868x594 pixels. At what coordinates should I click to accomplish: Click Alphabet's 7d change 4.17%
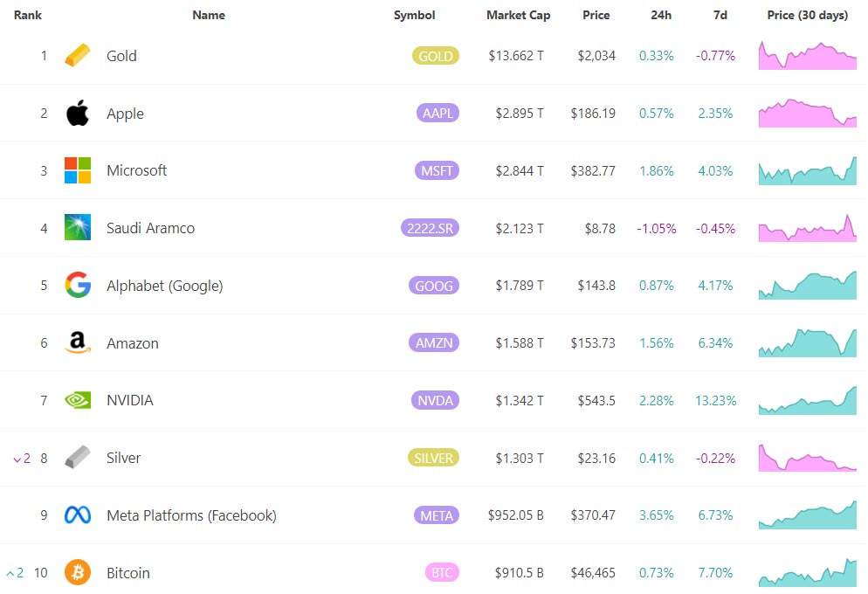click(715, 286)
